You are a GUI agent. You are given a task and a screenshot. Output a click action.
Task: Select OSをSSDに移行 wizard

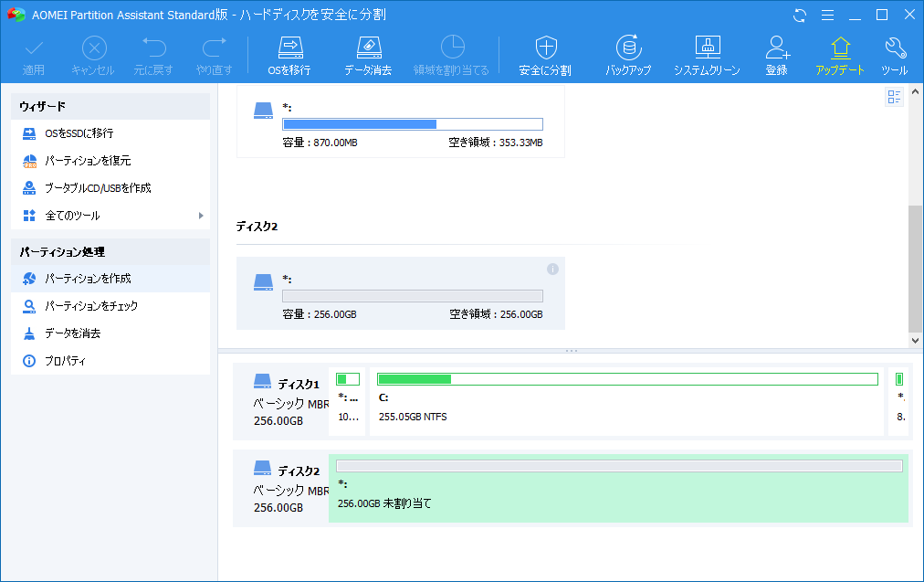110,133
